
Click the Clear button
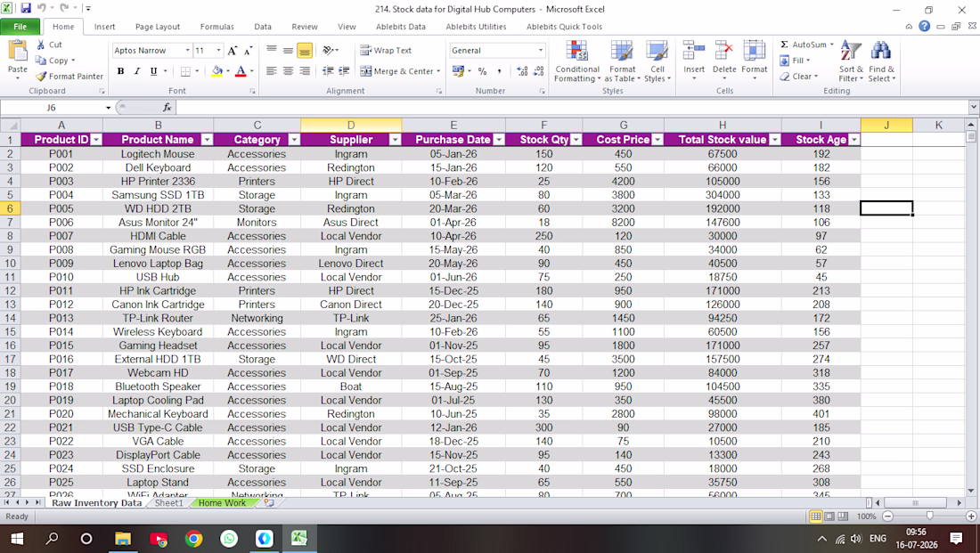click(x=799, y=77)
